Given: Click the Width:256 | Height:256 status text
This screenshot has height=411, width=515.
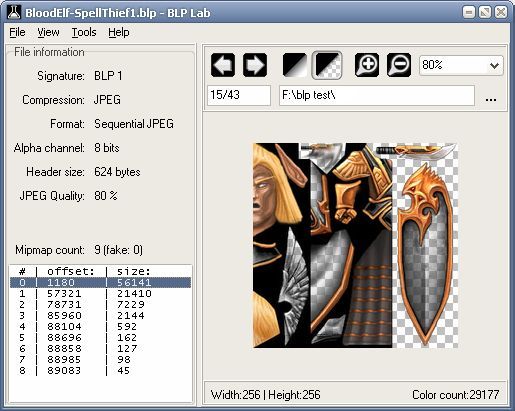Looking at the screenshot, I should [x=265, y=395].
